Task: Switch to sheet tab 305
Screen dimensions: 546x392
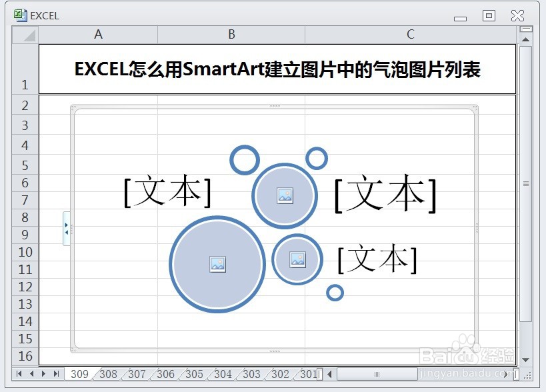Action: 194,374
